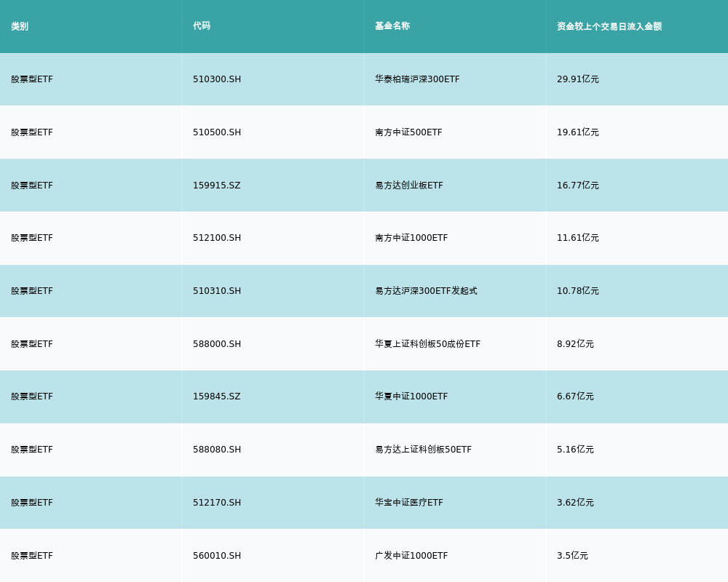This screenshot has height=582, width=728.
Task: Click inflow value 5.16亿元
Action: coord(575,450)
